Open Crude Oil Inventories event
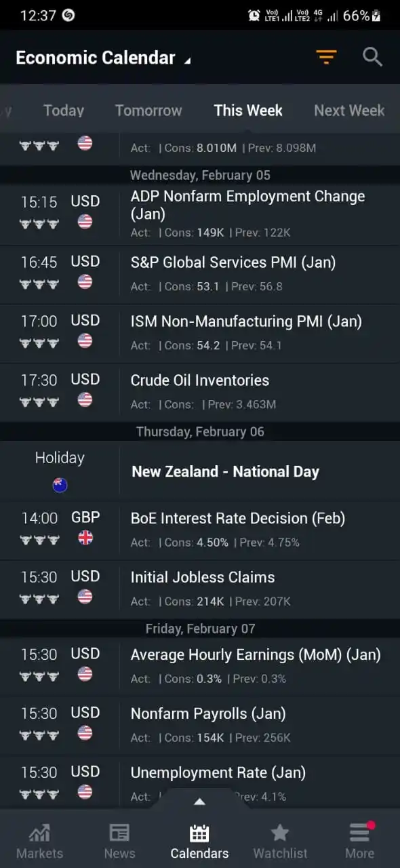 (200, 393)
